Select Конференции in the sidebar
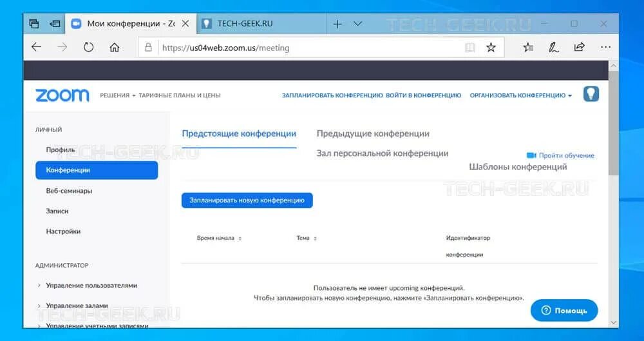644x341 pixels. (97, 170)
